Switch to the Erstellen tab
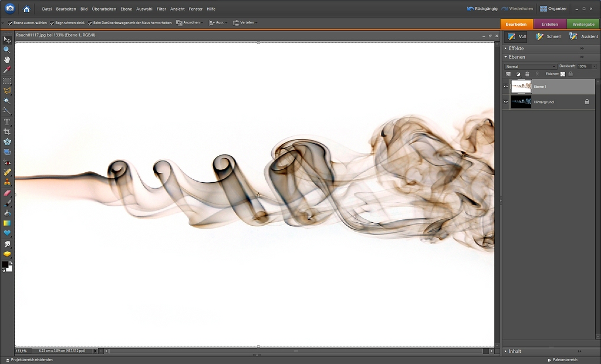This screenshot has height=364, width=601. 549,24
